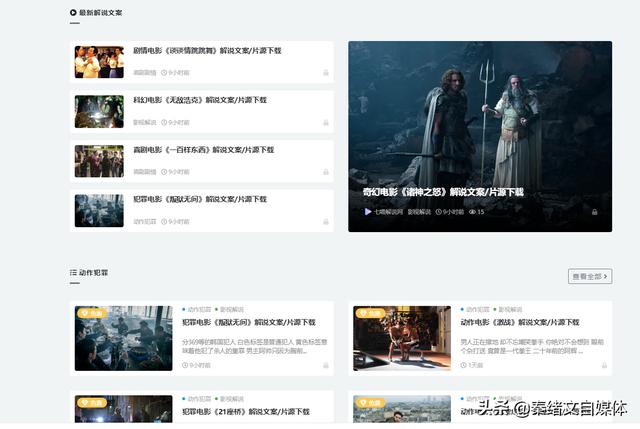Open 查看全部 button for 动作犯罪 section
The width and height of the screenshot is (640, 429).
[x=590, y=276]
